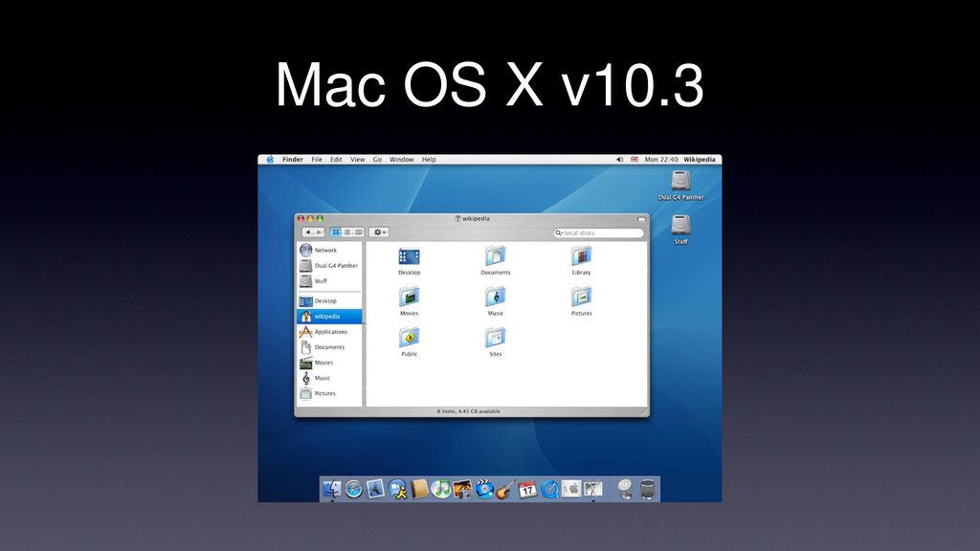This screenshot has height=551, width=980.
Task: Select Desktop in the sidebar
Action: 329,301
